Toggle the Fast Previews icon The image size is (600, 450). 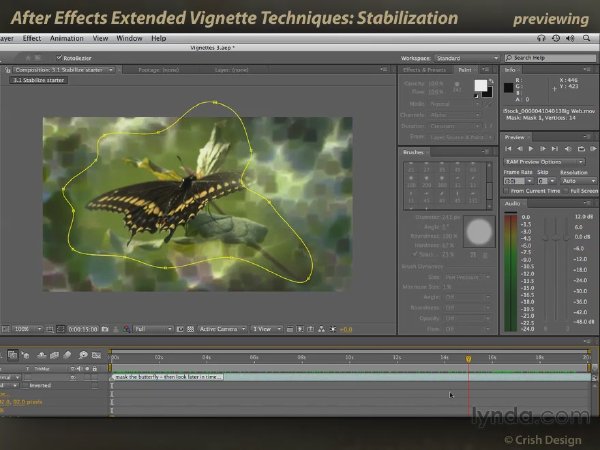(x=300, y=329)
